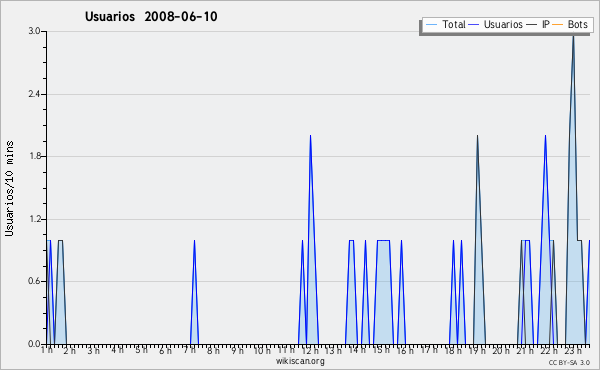Viewport: 600px width, 370px height.
Task: Click the '22 h' x-axis label
Action: (549, 350)
